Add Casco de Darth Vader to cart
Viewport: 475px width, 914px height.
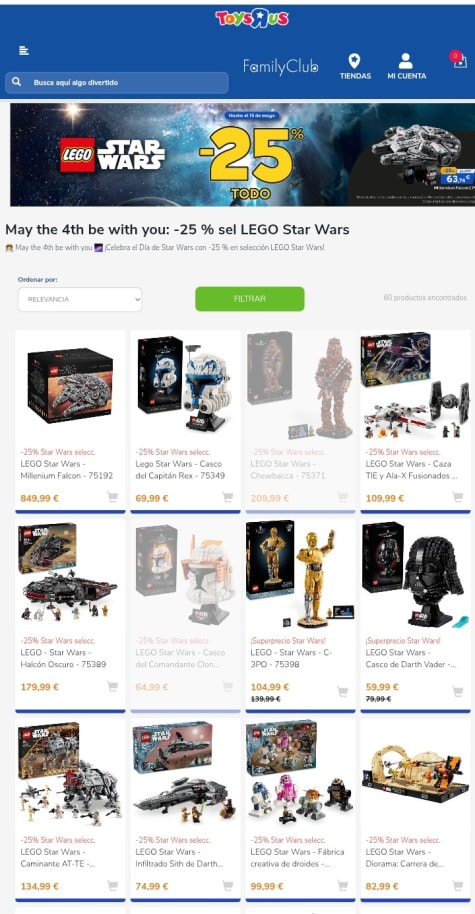pyautogui.click(x=458, y=691)
